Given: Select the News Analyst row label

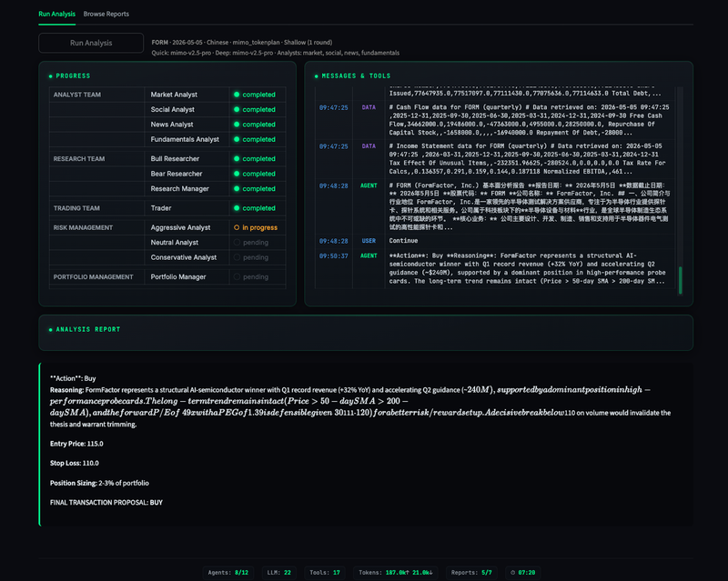Looking at the screenshot, I should (x=172, y=125).
